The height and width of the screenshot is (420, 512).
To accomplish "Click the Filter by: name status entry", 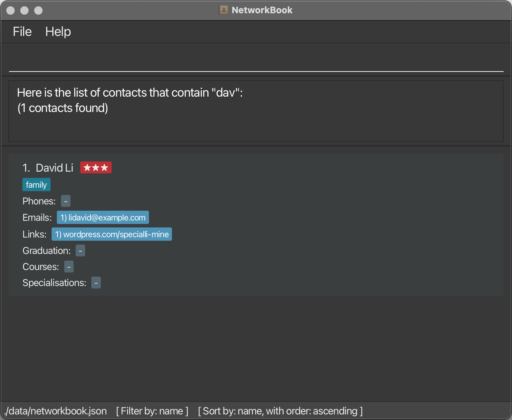I will pyautogui.click(x=152, y=411).
